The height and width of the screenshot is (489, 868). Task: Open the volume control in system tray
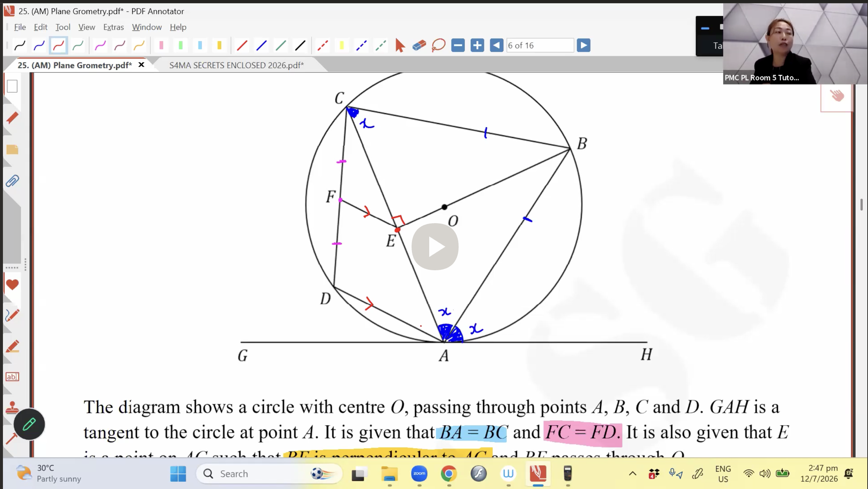point(765,474)
